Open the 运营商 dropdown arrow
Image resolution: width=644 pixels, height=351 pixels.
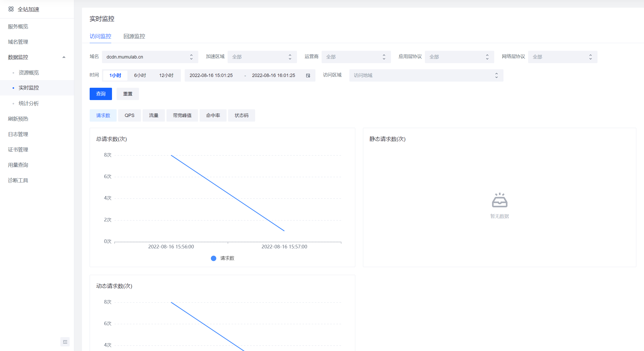click(384, 57)
